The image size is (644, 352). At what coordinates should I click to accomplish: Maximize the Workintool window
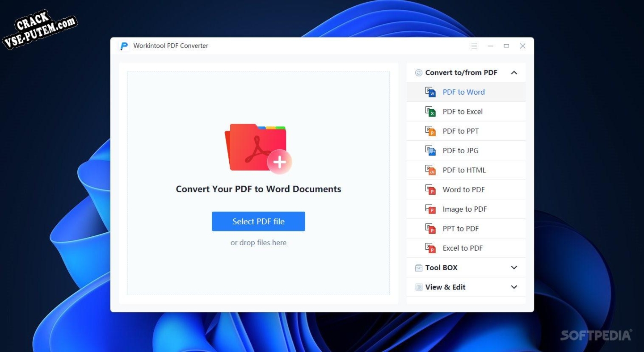coord(506,46)
